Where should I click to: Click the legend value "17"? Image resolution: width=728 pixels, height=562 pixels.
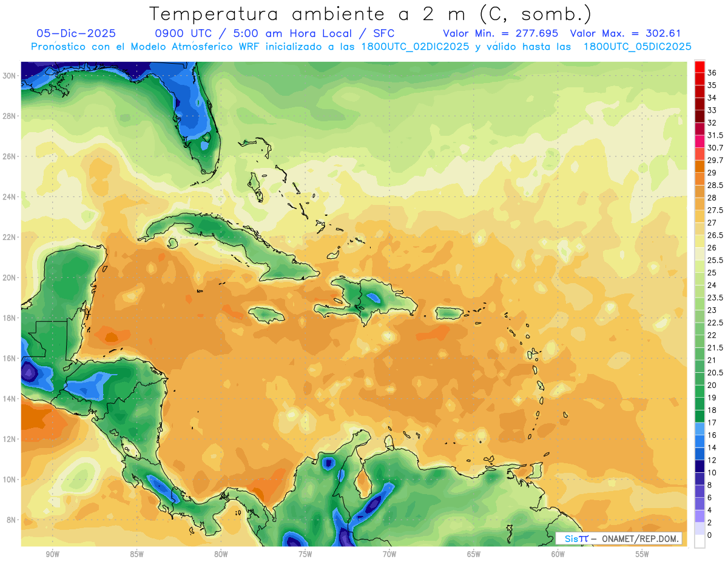click(712, 423)
